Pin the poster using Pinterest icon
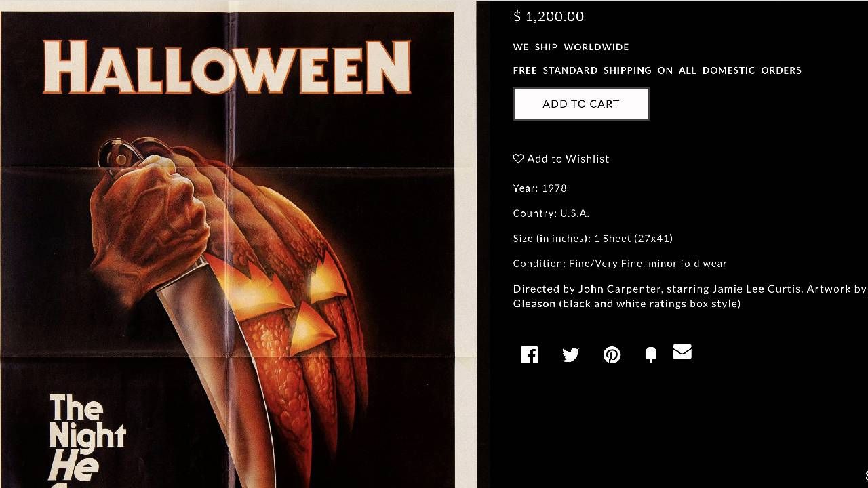Image resolution: width=868 pixels, height=488 pixels. point(612,355)
